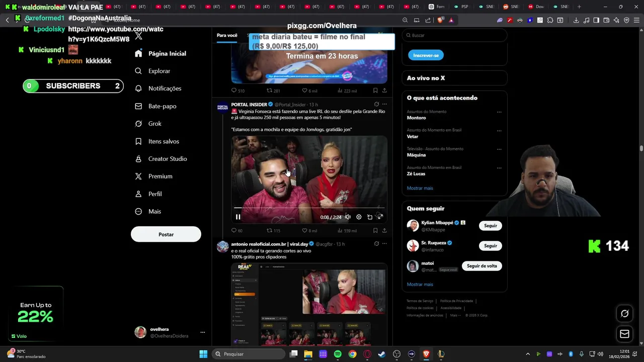
Task: Seek on the video progress bar
Action: tap(309, 208)
